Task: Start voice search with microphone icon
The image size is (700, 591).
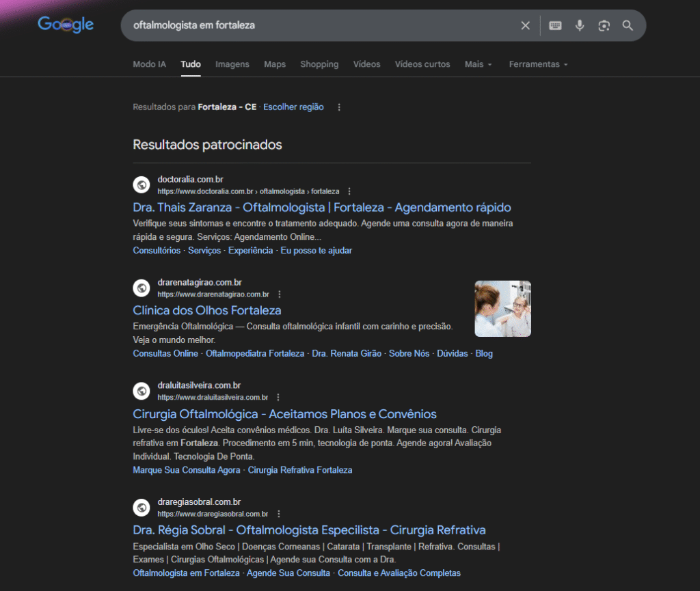Action: tap(580, 25)
